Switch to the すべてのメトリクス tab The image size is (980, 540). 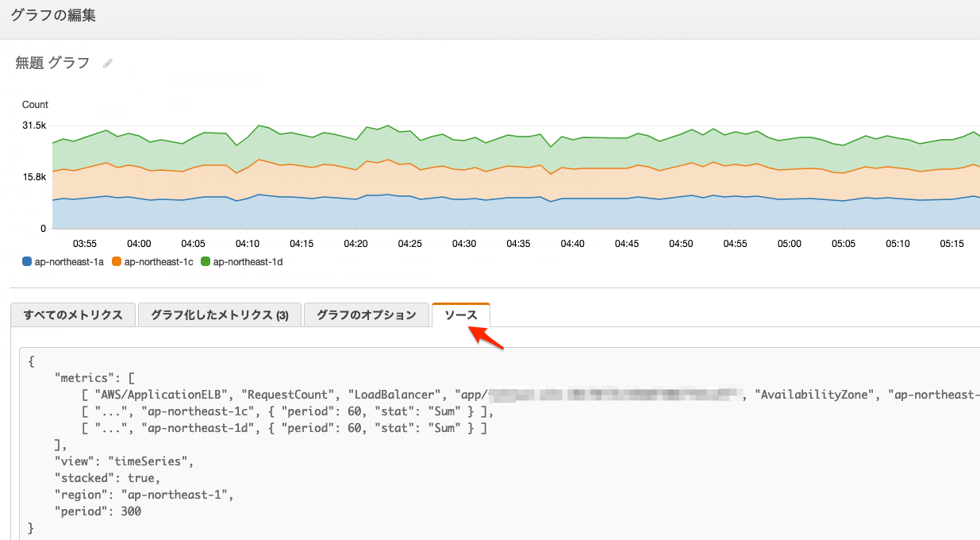[73, 314]
